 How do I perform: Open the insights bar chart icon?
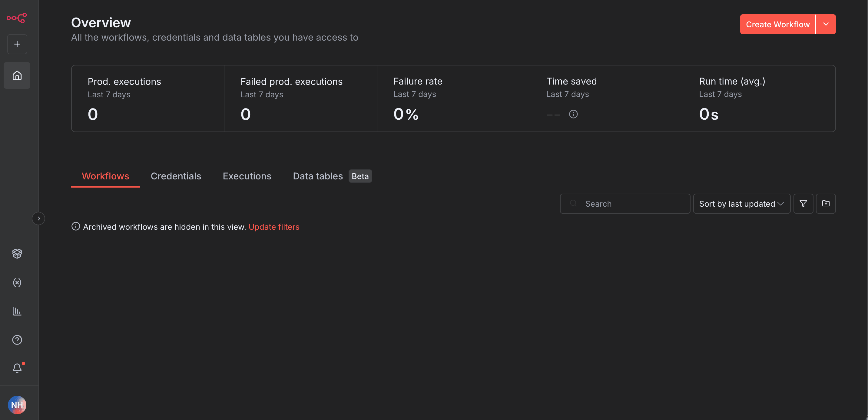(x=17, y=311)
